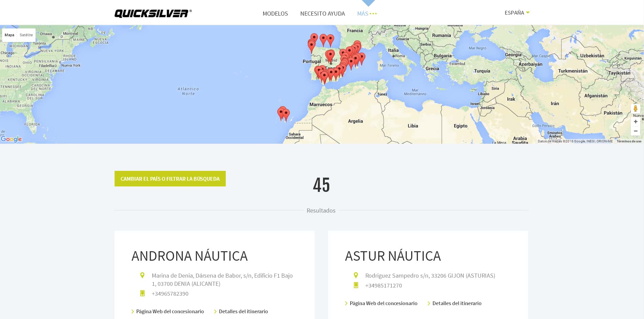Zoom in on the map

coord(636,122)
